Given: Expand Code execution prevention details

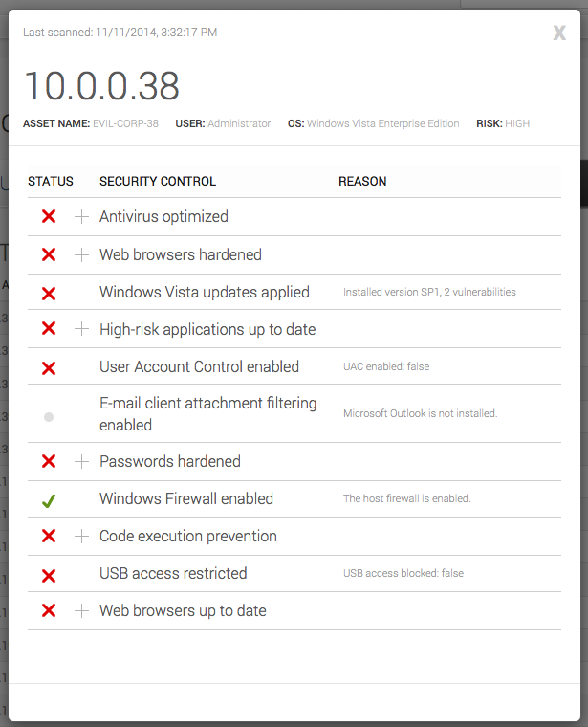Looking at the screenshot, I should [x=81, y=537].
